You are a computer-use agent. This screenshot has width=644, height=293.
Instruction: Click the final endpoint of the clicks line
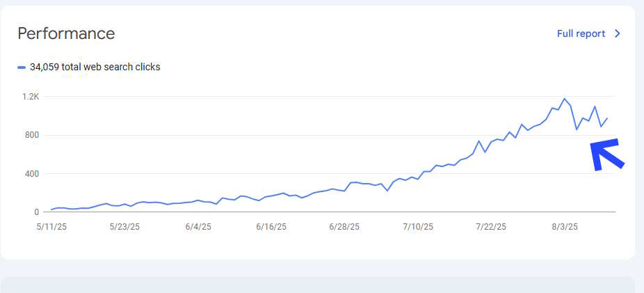[607, 118]
